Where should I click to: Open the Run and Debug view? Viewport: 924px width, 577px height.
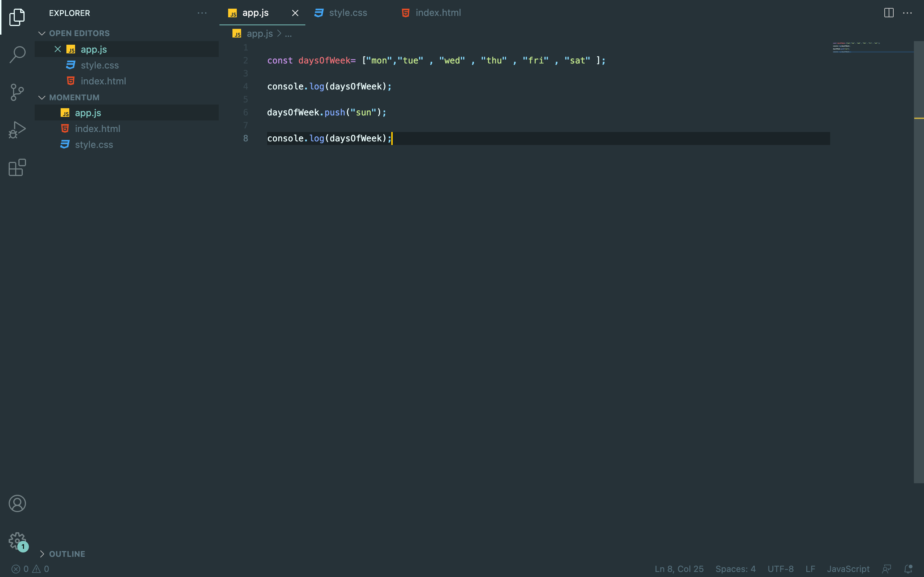[17, 130]
